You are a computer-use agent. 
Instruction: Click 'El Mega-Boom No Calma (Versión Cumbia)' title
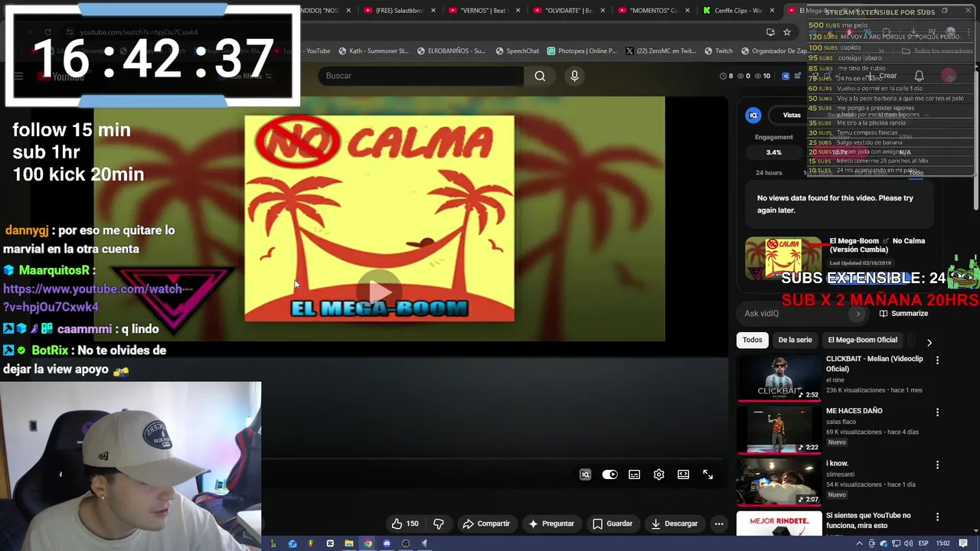pyautogui.click(x=877, y=245)
